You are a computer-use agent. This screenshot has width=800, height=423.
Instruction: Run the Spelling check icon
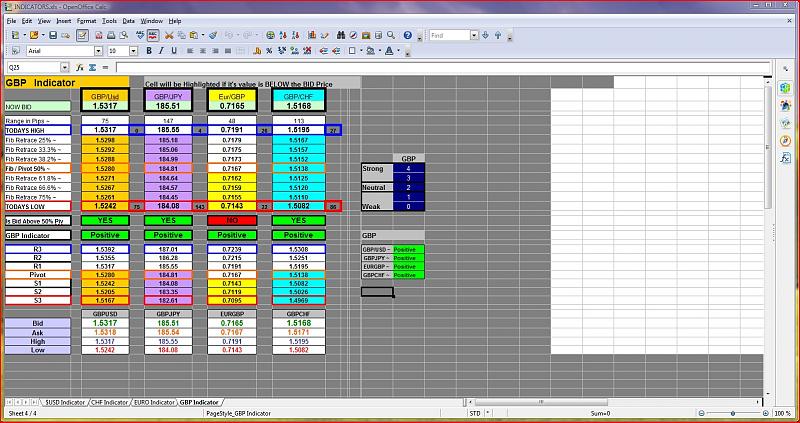[140, 35]
